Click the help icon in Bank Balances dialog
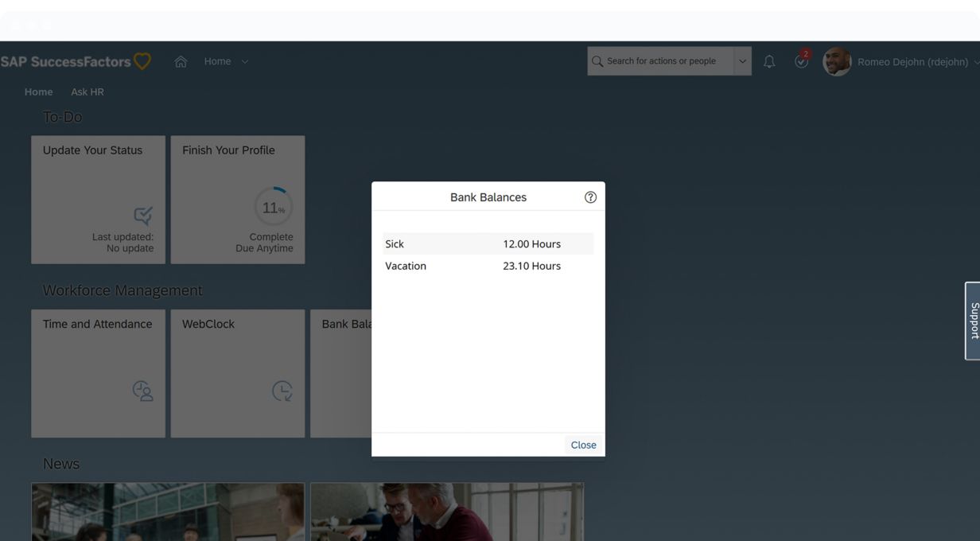Screen dimensions: 980x541 click(x=590, y=197)
